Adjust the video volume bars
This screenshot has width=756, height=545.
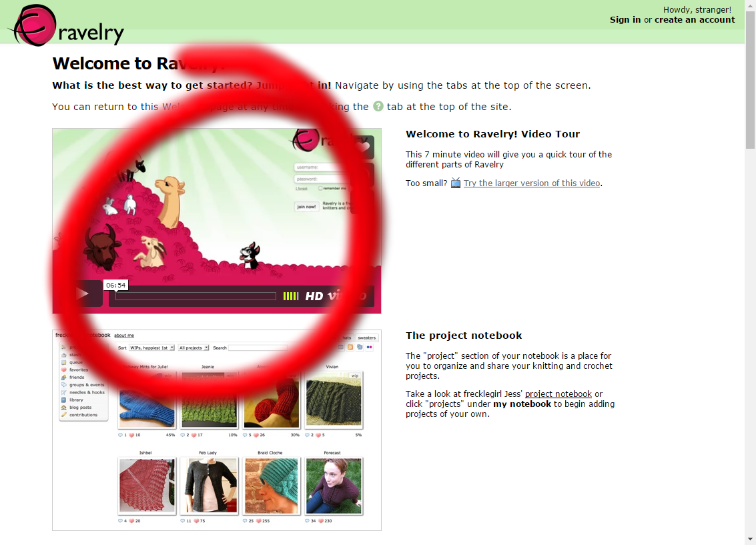point(291,296)
